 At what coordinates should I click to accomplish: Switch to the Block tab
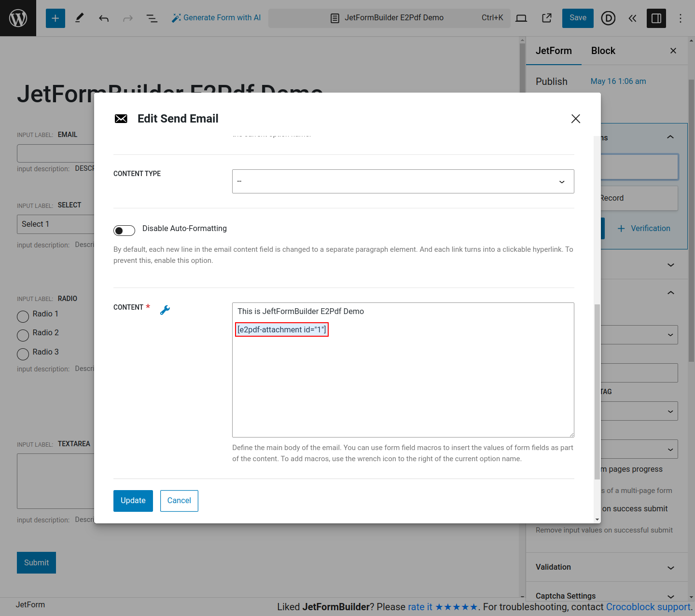603,51
